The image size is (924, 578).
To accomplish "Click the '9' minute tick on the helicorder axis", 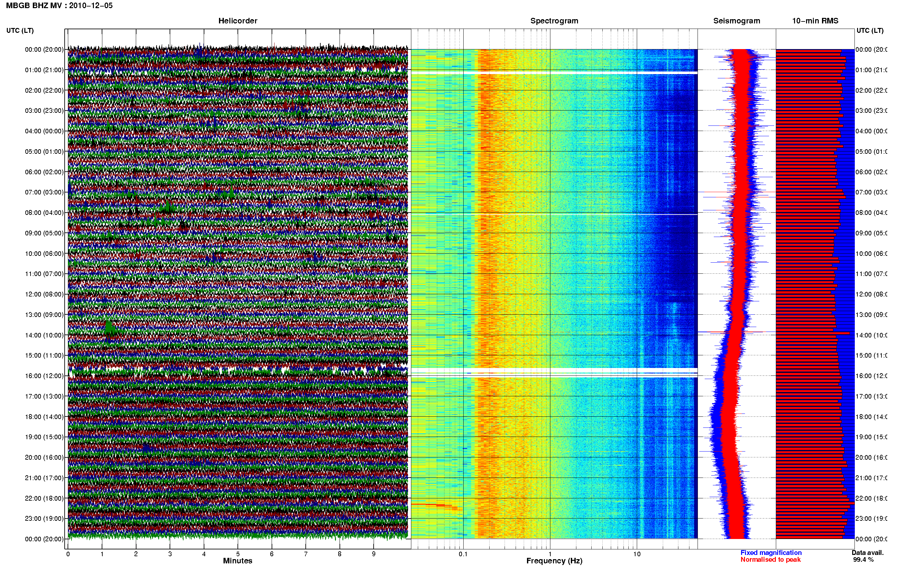I will (374, 554).
